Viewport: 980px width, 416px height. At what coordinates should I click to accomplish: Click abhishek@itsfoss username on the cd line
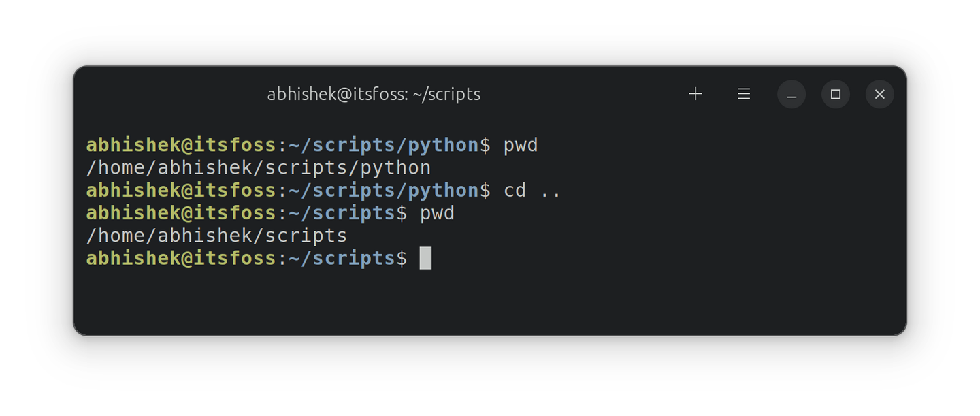coord(181,190)
